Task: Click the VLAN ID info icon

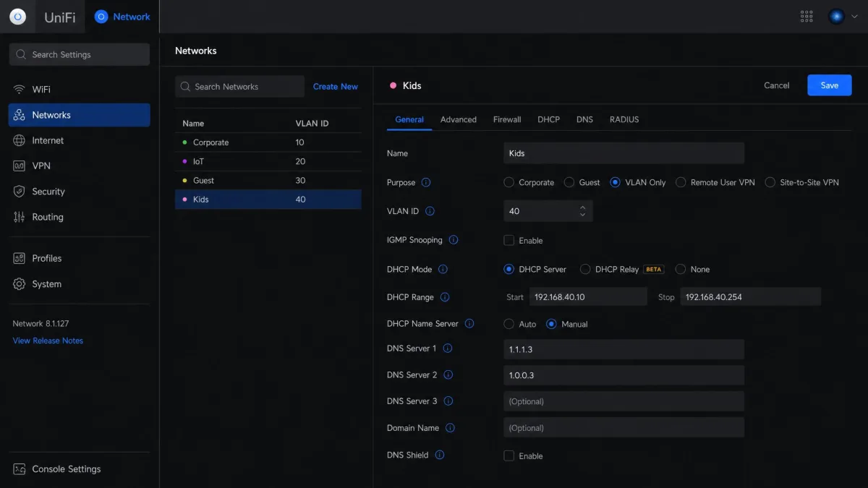Action: (x=430, y=211)
